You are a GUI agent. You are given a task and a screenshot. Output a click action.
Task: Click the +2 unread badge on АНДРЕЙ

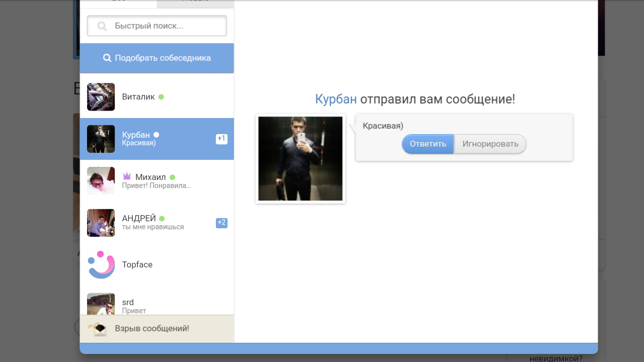221,223
